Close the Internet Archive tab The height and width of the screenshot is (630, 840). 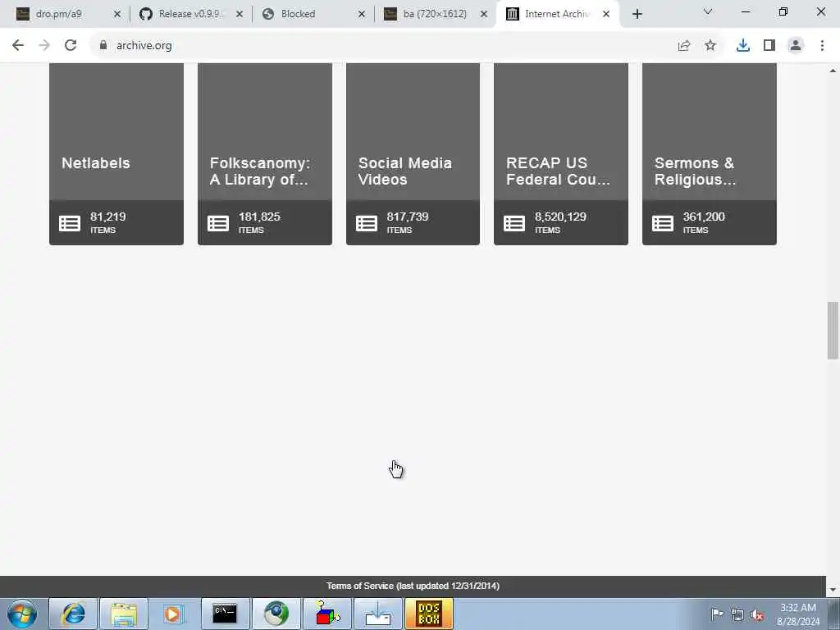(x=606, y=14)
